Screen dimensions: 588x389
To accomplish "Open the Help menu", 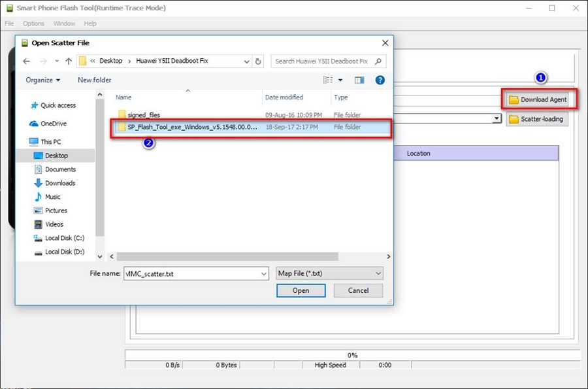I will pyautogui.click(x=90, y=24).
